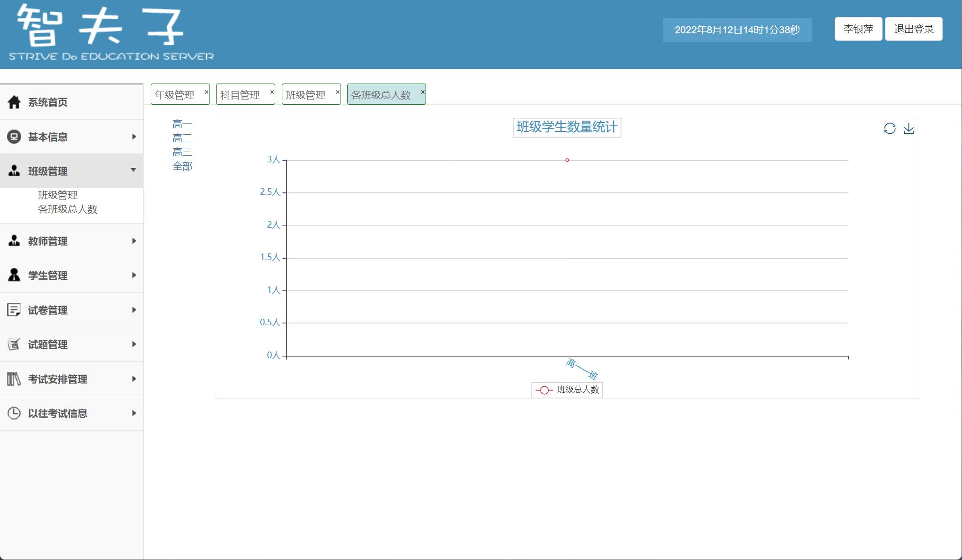Click the 考试安排管理 books icon
Image resolution: width=962 pixels, height=560 pixels.
coord(14,379)
